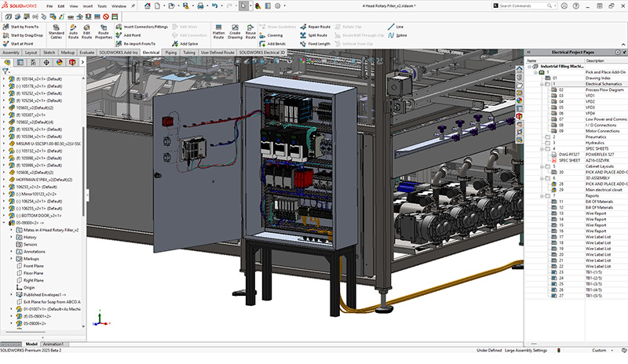
Task: Open the FeatureManager design tree tab
Action: (x=7, y=63)
